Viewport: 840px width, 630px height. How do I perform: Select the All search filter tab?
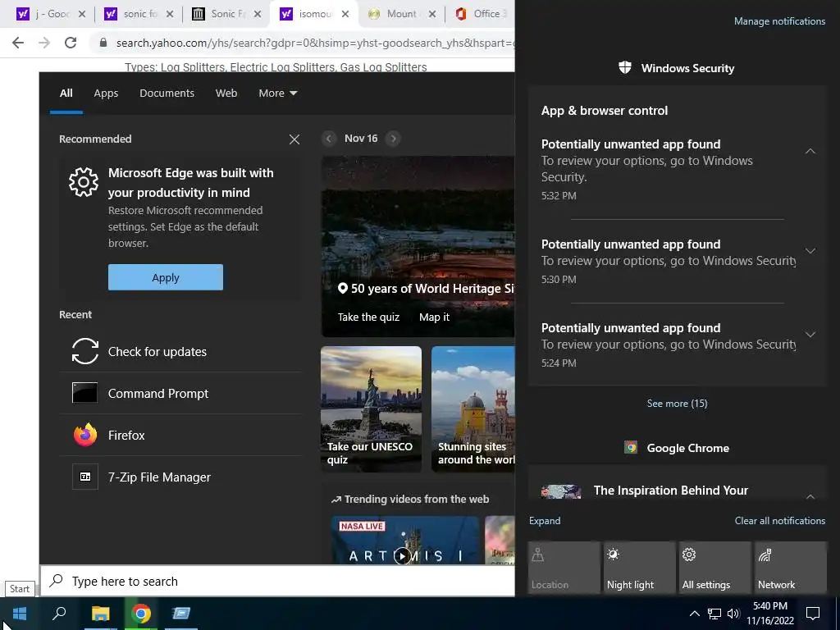(66, 94)
